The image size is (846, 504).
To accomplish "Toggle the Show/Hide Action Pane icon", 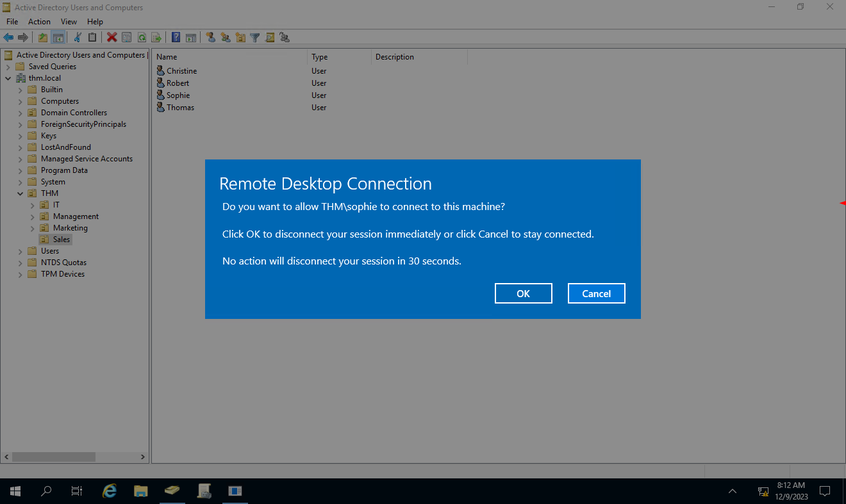I will 190,38.
